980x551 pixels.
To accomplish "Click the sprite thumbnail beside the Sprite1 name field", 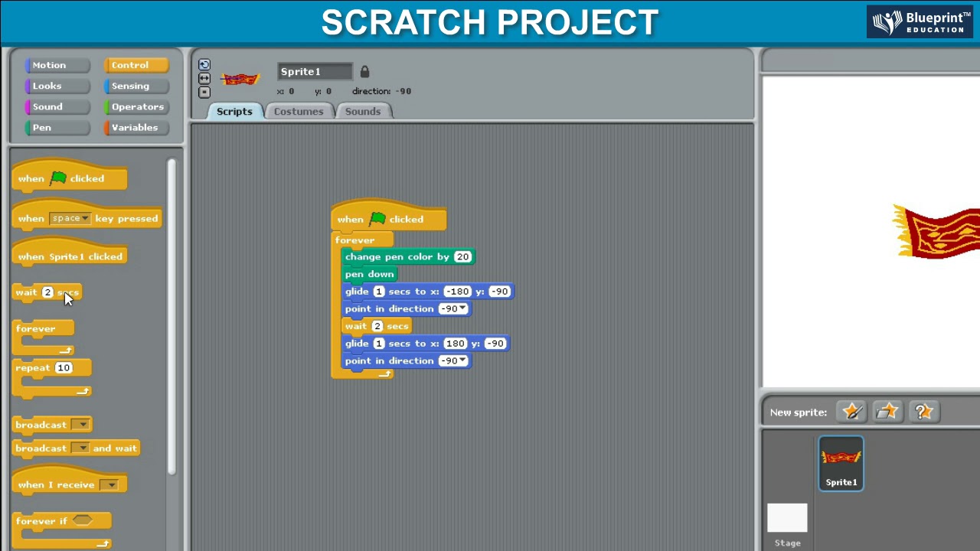I will 240,79.
